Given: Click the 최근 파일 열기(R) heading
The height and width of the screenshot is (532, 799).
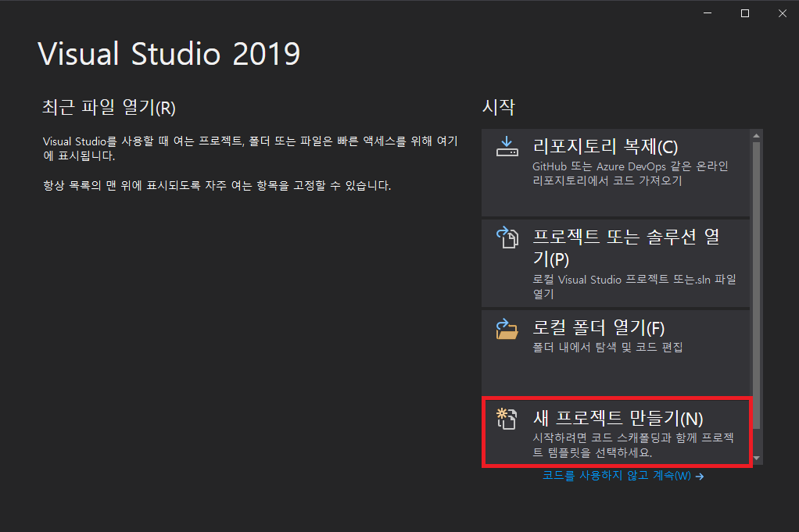Looking at the screenshot, I should [x=109, y=108].
